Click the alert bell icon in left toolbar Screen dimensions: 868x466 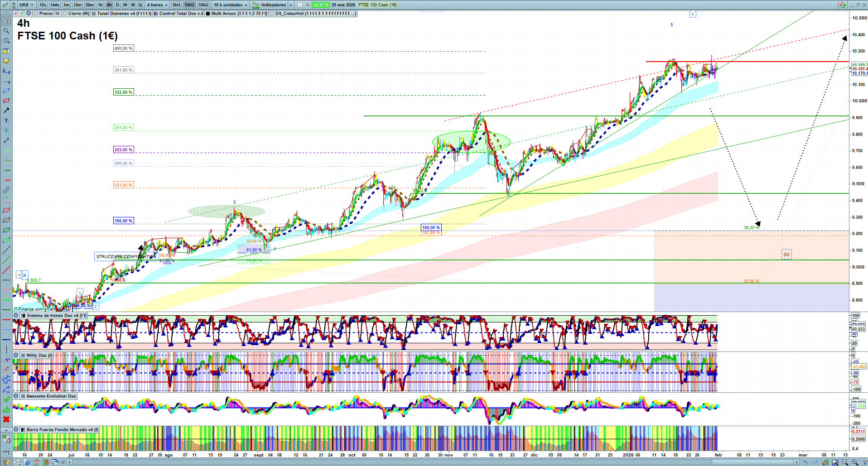click(x=6, y=61)
